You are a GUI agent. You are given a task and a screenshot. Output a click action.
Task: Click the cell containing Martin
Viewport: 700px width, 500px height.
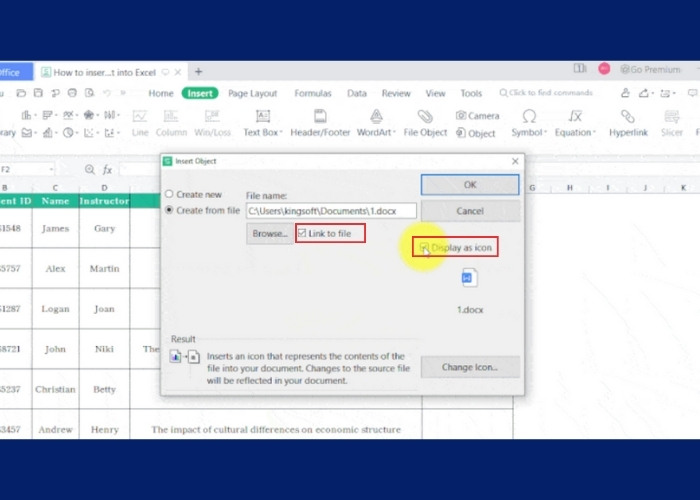click(x=104, y=268)
